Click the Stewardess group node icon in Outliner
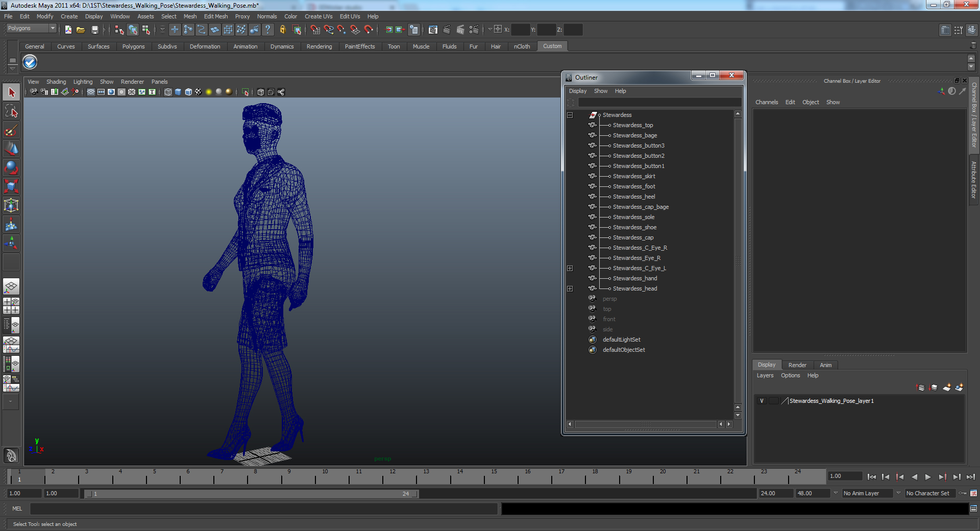Viewport: 980px width, 531px height. pyautogui.click(x=593, y=115)
